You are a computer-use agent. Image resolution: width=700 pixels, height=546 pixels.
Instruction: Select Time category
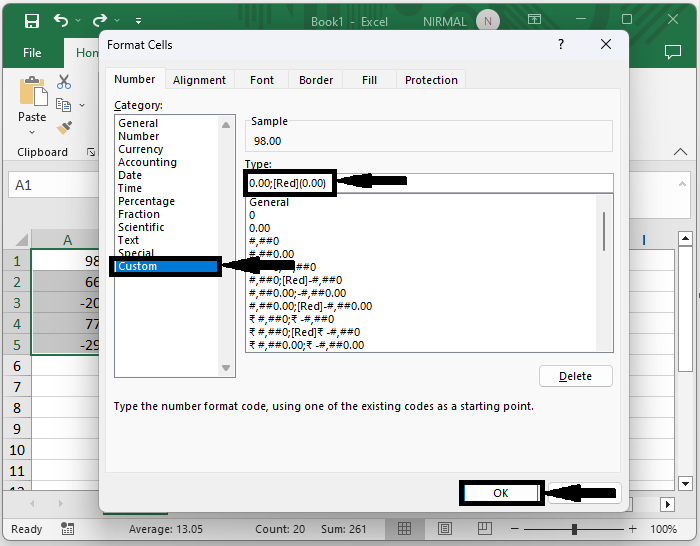point(130,188)
